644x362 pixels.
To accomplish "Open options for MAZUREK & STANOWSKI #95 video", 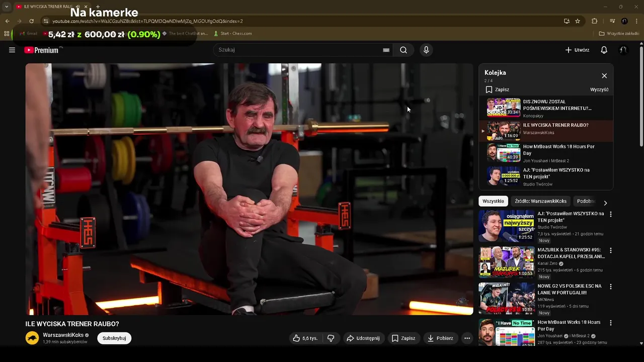I will 611,250.
